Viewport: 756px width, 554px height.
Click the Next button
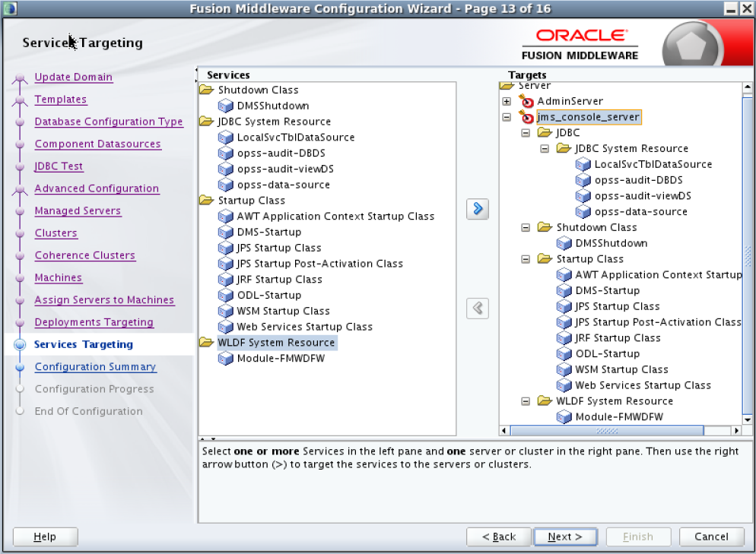[x=565, y=537]
